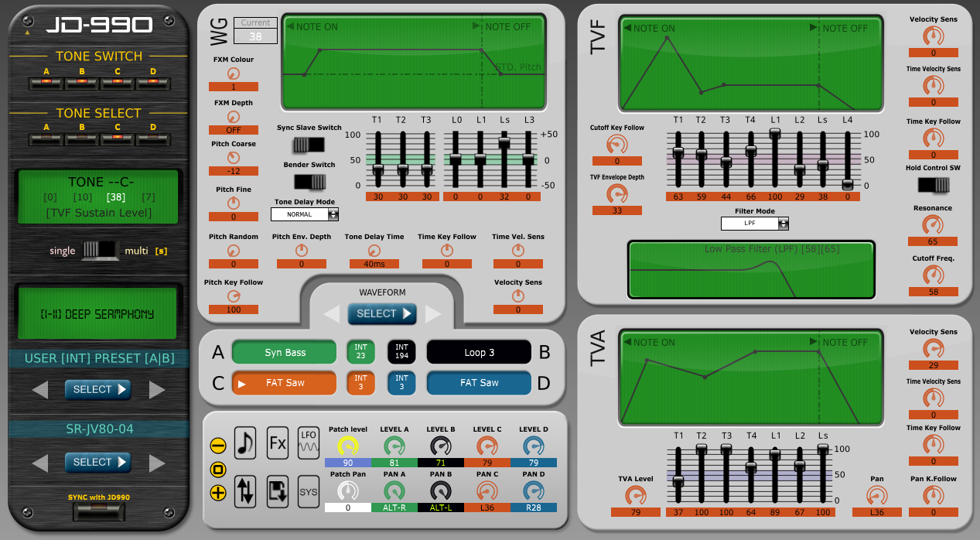Open the Fx effects panel
Viewport: 980px width, 540px height.
(x=277, y=443)
